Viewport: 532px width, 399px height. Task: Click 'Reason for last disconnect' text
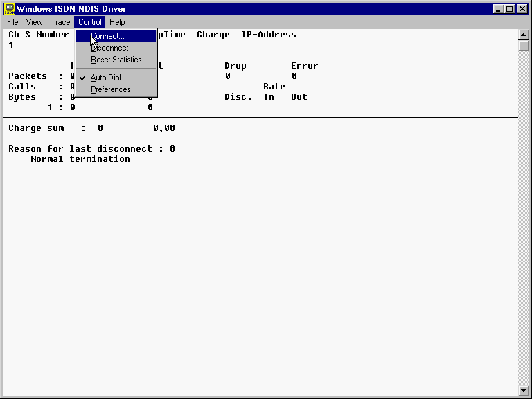(80, 149)
